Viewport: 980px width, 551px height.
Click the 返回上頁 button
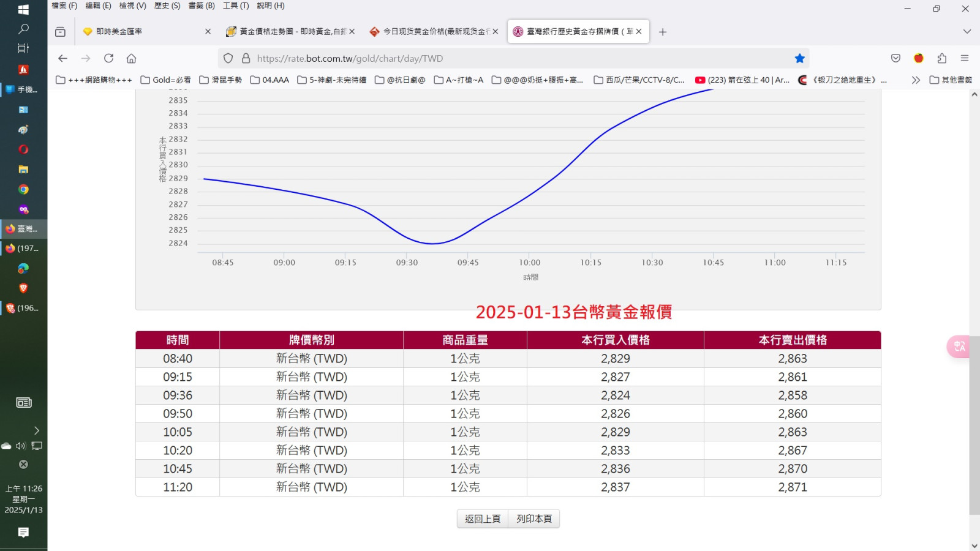point(482,519)
